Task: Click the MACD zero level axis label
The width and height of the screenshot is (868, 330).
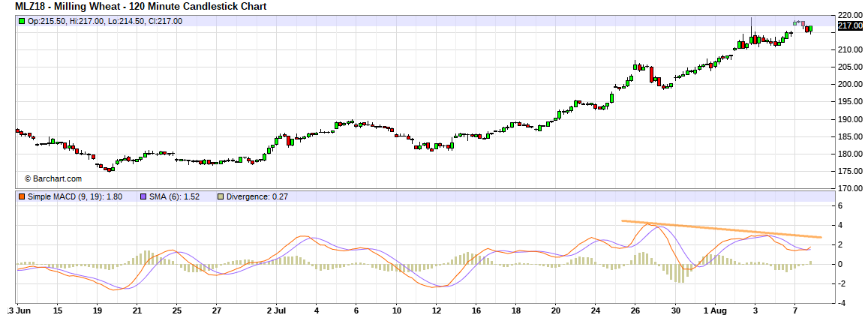Action: pyautogui.click(x=841, y=264)
